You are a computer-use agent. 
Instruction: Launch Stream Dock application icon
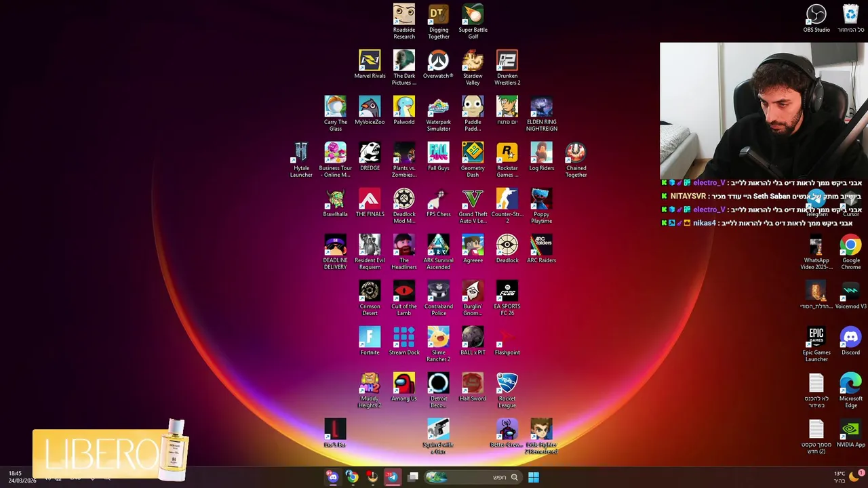click(x=404, y=341)
